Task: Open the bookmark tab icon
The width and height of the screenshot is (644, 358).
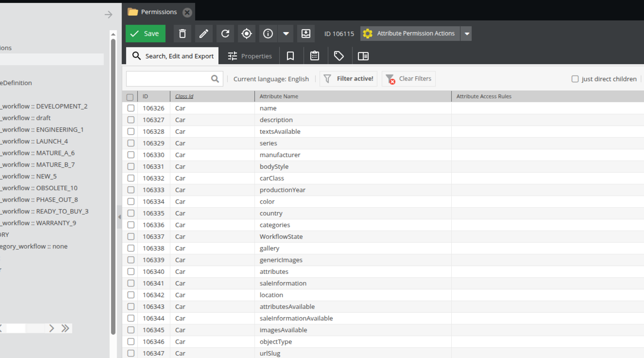Action: [290, 56]
